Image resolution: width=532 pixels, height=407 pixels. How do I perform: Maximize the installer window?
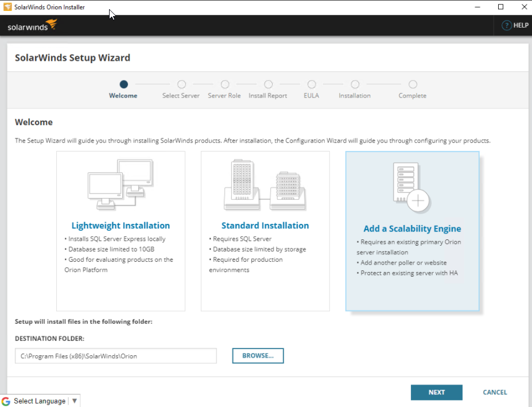(500, 7)
